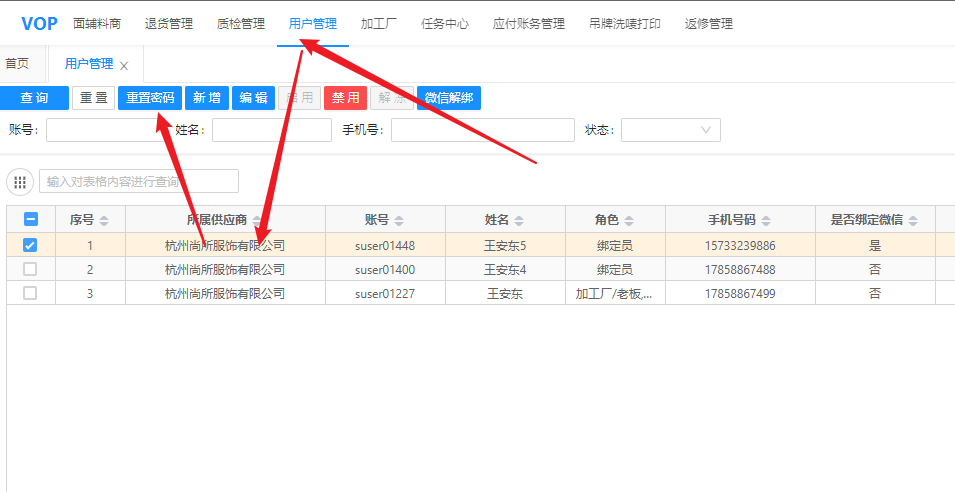This screenshot has width=955, height=492.
Task: Click the table content search box
Action: pyautogui.click(x=138, y=181)
